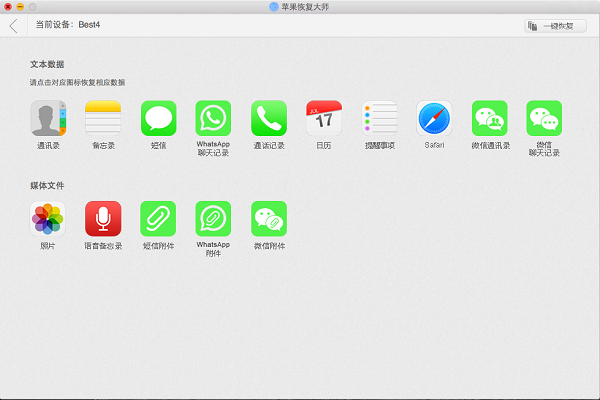Click the 文本数据 section heading

point(47,64)
